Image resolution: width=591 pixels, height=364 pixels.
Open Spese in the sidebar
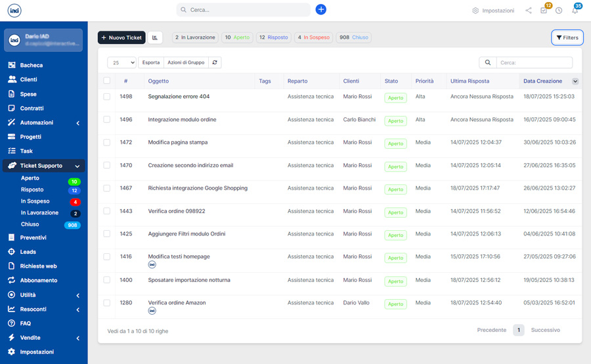point(28,94)
